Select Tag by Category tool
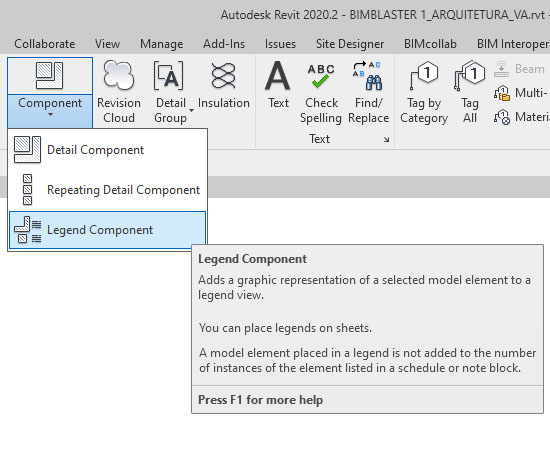 tap(424, 93)
